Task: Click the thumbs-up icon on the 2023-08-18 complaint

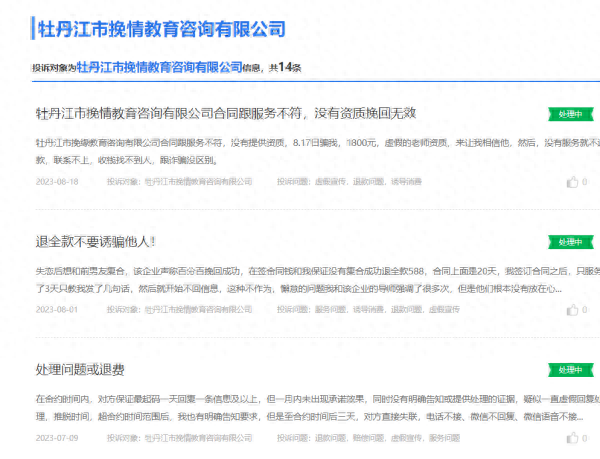Action: 572,182
